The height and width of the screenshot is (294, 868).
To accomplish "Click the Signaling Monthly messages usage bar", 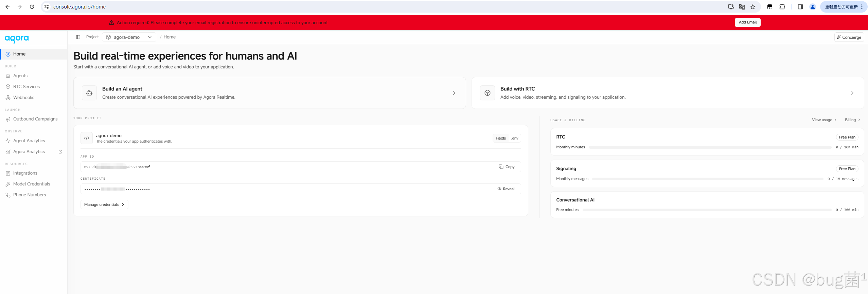I will [708, 179].
